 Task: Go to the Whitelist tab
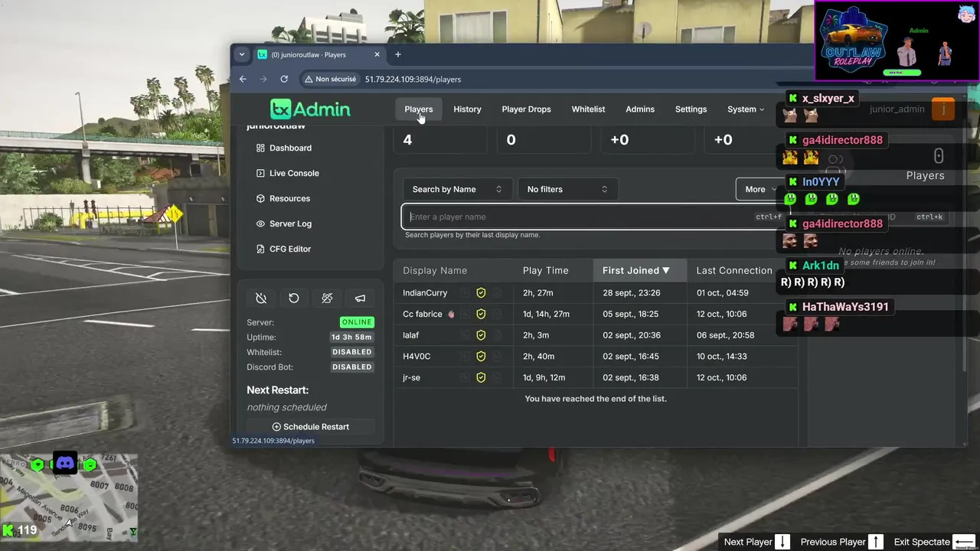click(588, 109)
